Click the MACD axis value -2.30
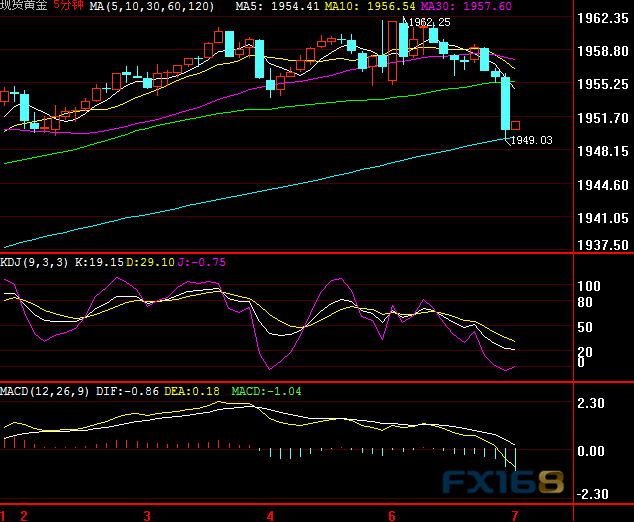634x522 pixels. click(592, 494)
